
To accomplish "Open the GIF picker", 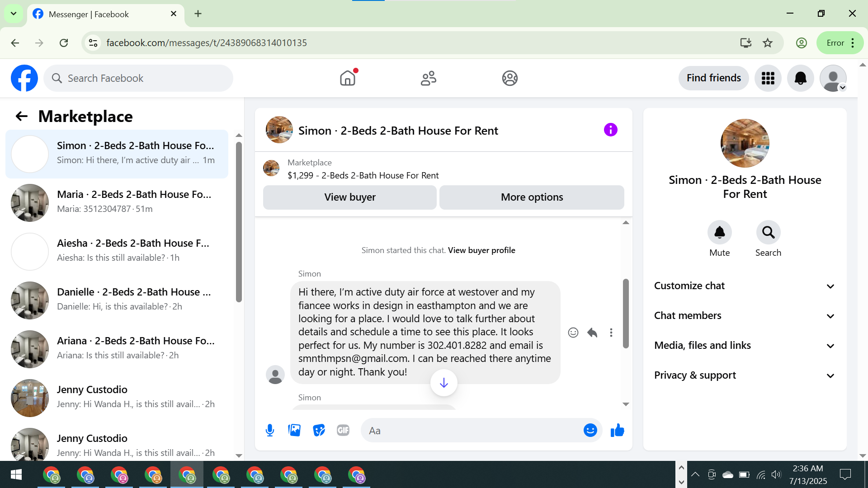I will 343,430.
